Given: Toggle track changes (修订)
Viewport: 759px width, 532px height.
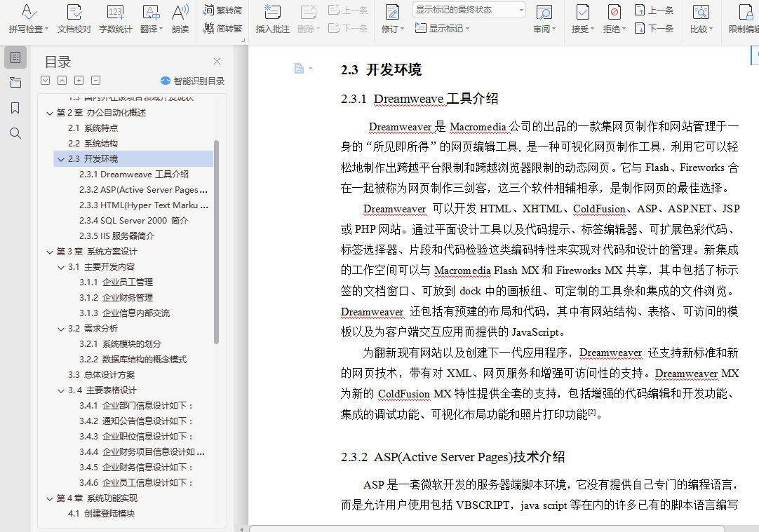Looking at the screenshot, I should [392, 13].
